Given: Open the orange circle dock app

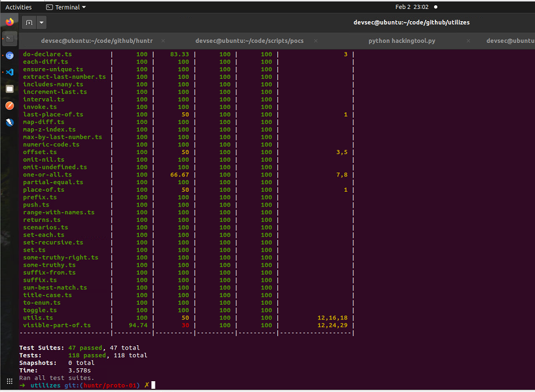Looking at the screenshot, I should click(x=10, y=106).
